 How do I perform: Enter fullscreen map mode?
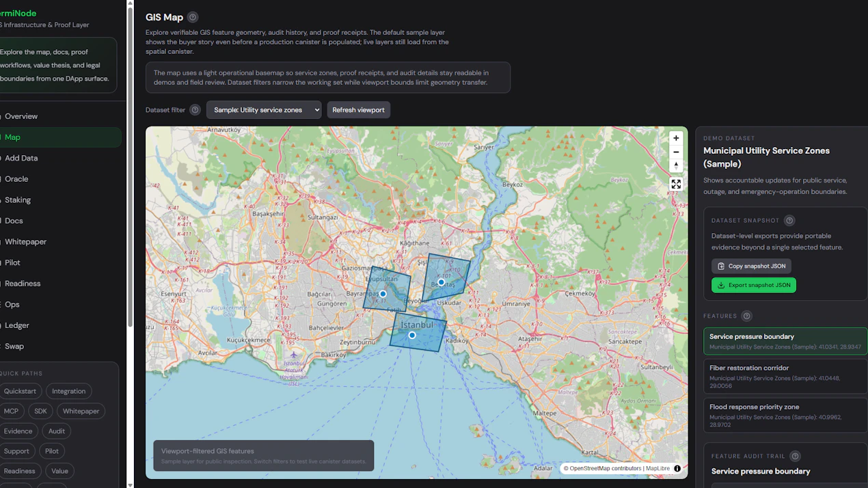[676, 185]
